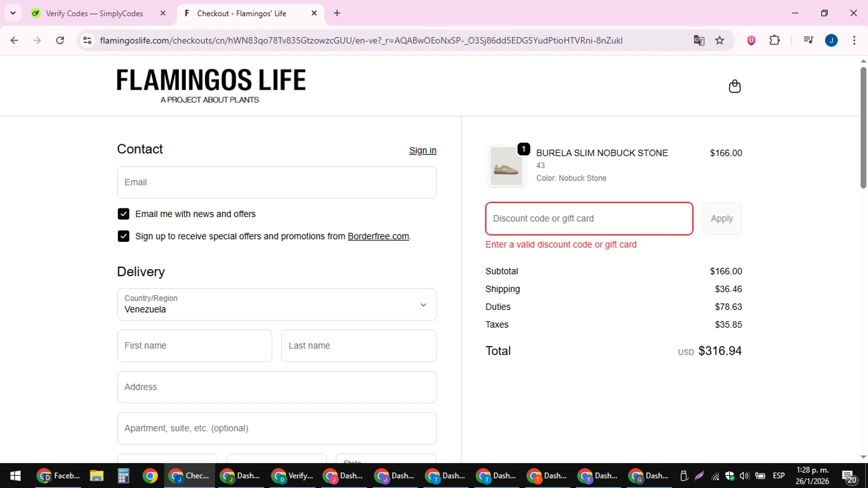Image resolution: width=868 pixels, height=488 pixels.
Task: Open the Borderfree.com link
Action: 378,236
